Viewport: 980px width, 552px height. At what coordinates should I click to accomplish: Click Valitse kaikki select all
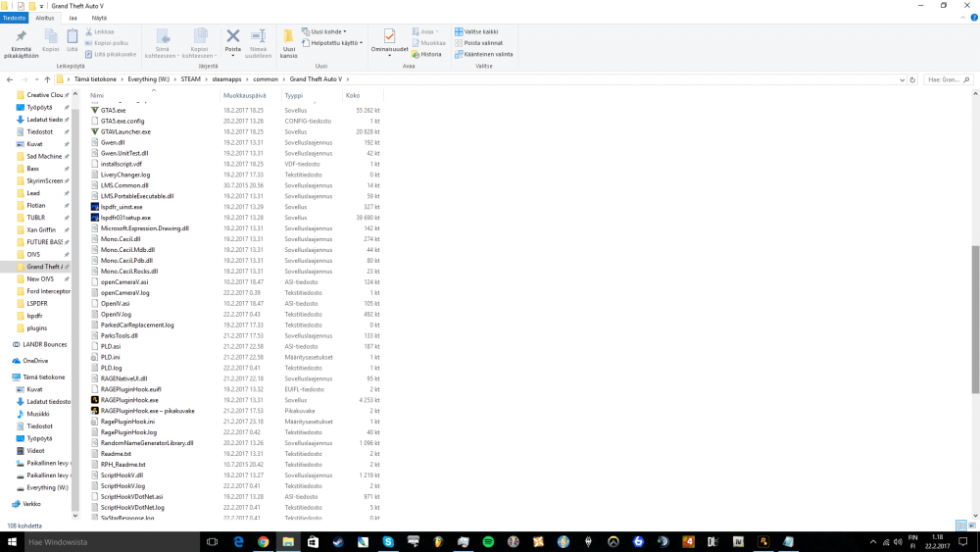477,31
